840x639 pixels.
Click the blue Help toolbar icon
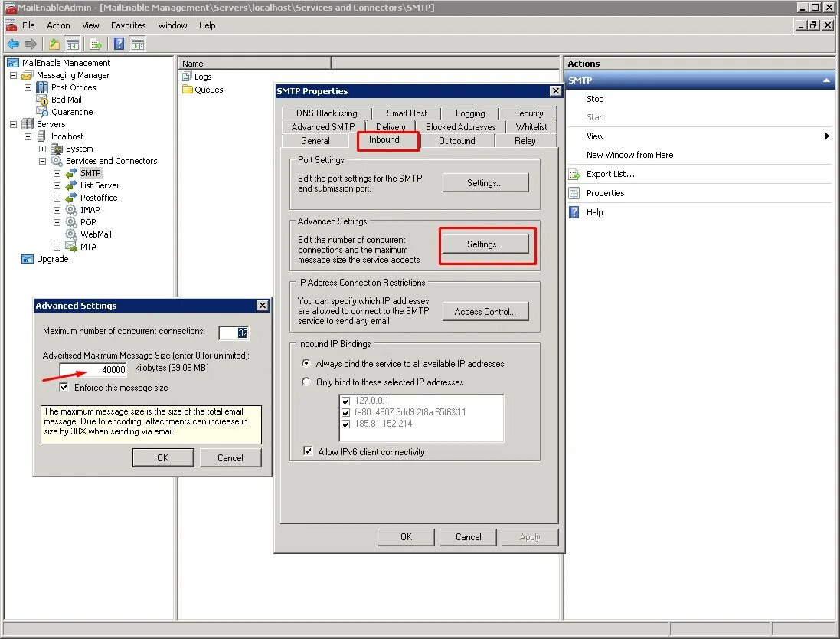point(119,44)
